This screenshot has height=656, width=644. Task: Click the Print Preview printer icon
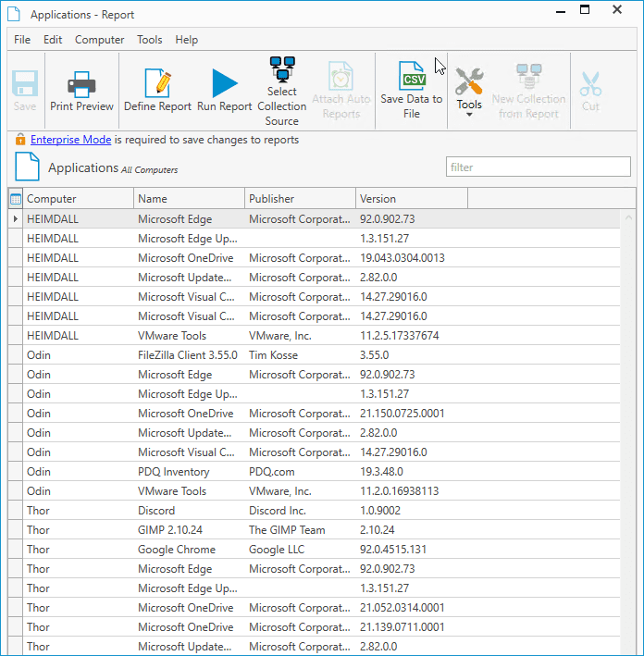coord(81,84)
